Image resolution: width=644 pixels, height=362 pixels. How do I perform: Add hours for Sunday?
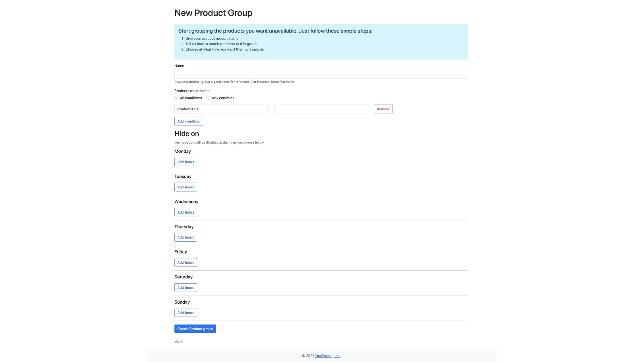tap(186, 313)
